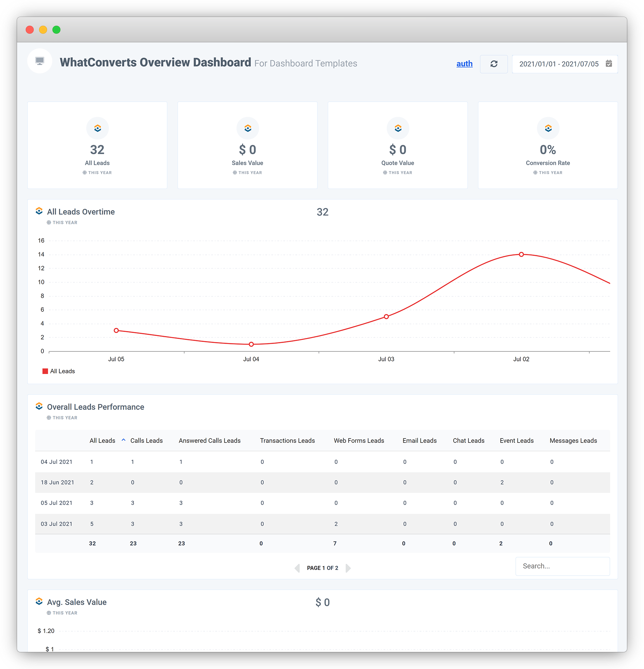Select the 04 Jul 2021 table row
This screenshot has height=669, width=644.
(323, 462)
